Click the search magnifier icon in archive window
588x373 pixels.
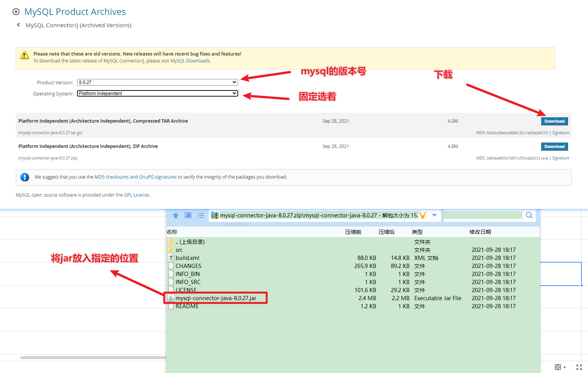click(x=529, y=215)
